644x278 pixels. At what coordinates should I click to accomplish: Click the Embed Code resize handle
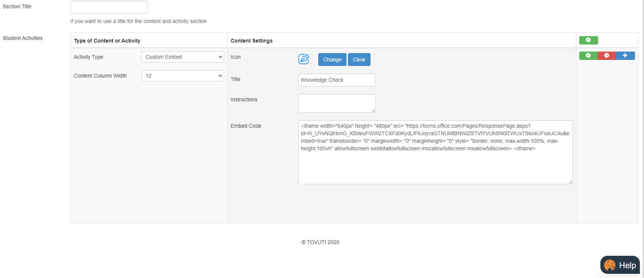(x=570, y=182)
